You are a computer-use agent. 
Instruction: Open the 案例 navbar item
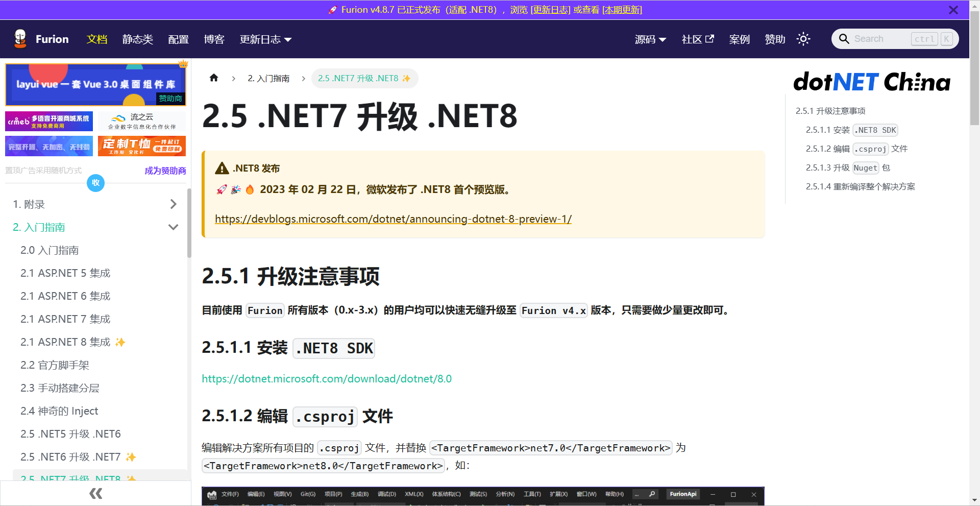(740, 39)
